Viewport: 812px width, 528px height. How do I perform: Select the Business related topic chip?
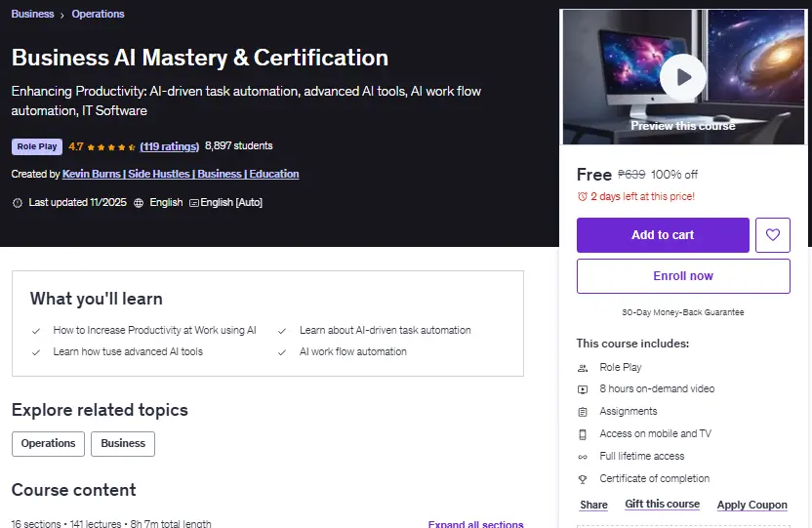123,444
